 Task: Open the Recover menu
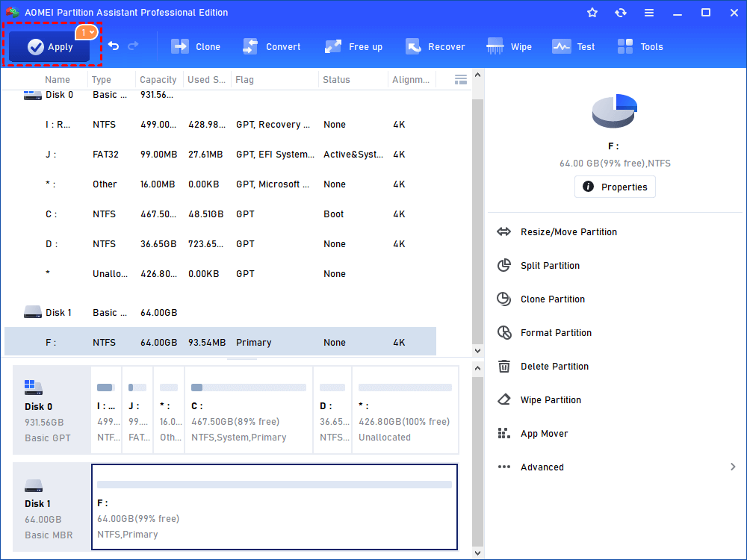pos(435,46)
